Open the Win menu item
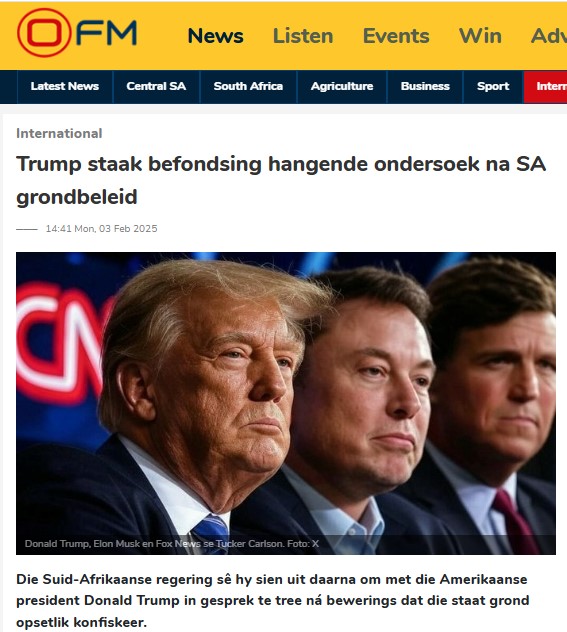Viewport: 567px width, 632px height. click(x=480, y=36)
